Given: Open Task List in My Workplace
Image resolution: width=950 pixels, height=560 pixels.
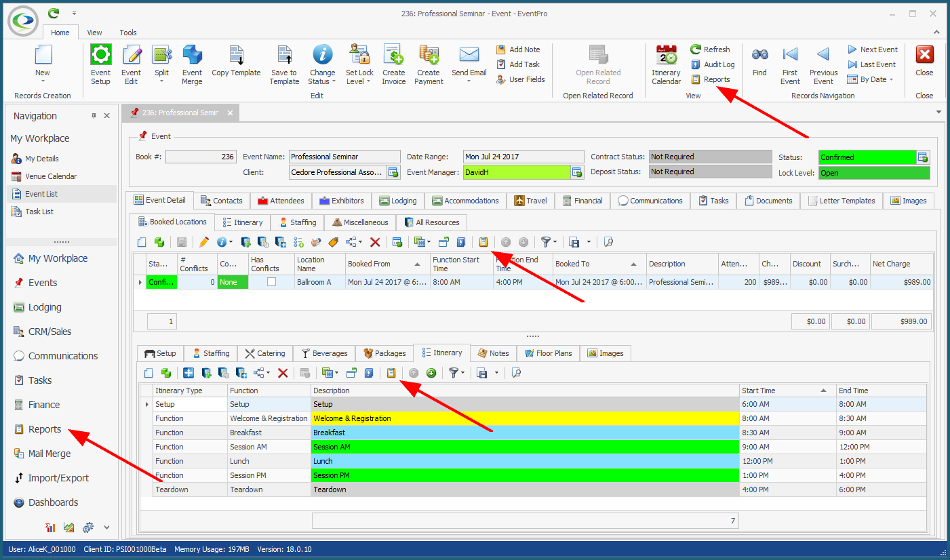Looking at the screenshot, I should (39, 212).
